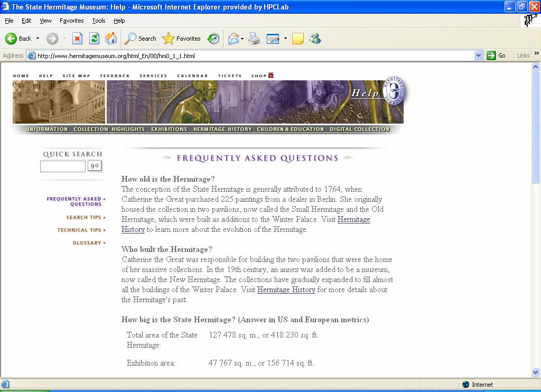Open the Edit toolbar button dropdown arrow
The height and width of the screenshot is (392, 541).
[x=285, y=39]
